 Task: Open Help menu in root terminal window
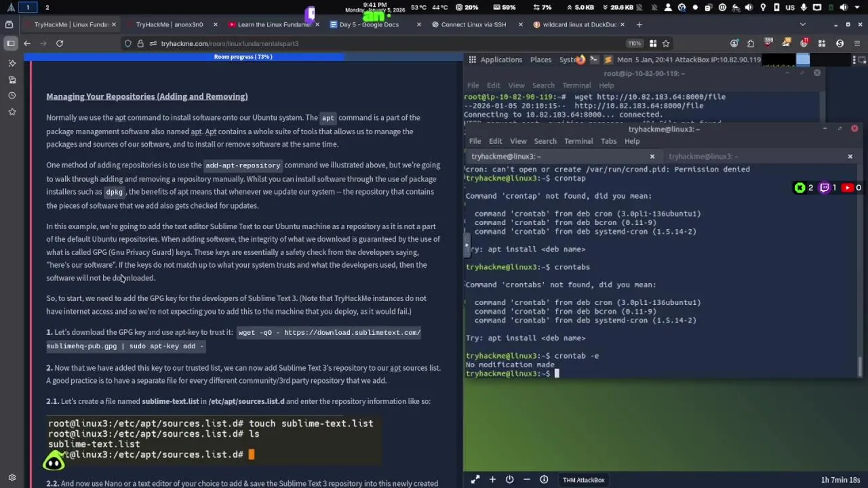[606, 85]
